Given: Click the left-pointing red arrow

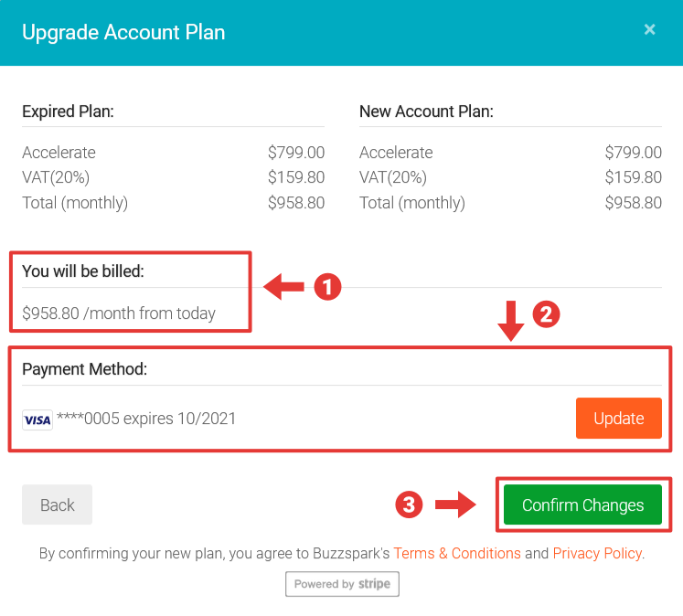Looking at the screenshot, I should pyautogui.click(x=284, y=288).
